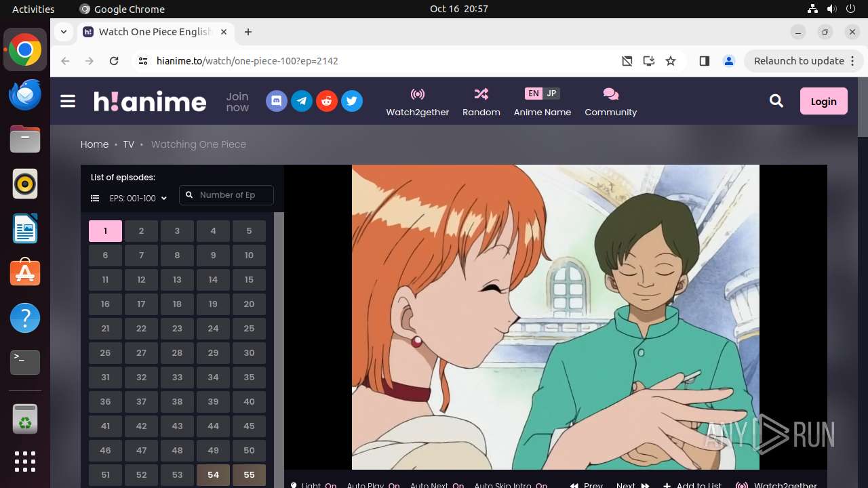
Task: Open LibreOffice Writer from the dock
Action: coord(25,228)
